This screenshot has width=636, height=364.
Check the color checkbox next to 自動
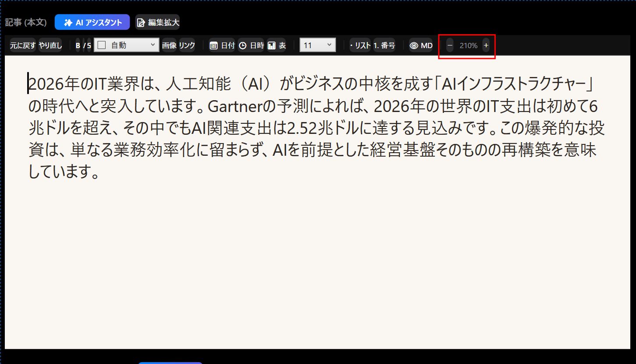(102, 44)
